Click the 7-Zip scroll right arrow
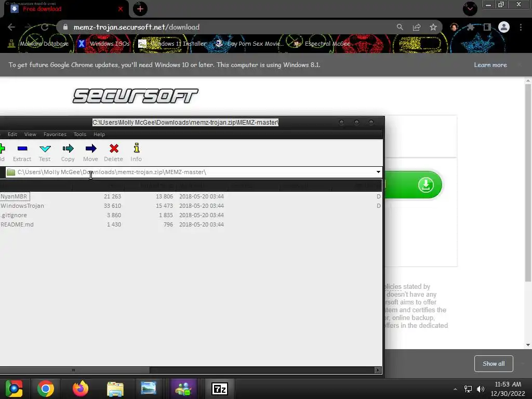The width and height of the screenshot is (532, 399). tap(378, 370)
